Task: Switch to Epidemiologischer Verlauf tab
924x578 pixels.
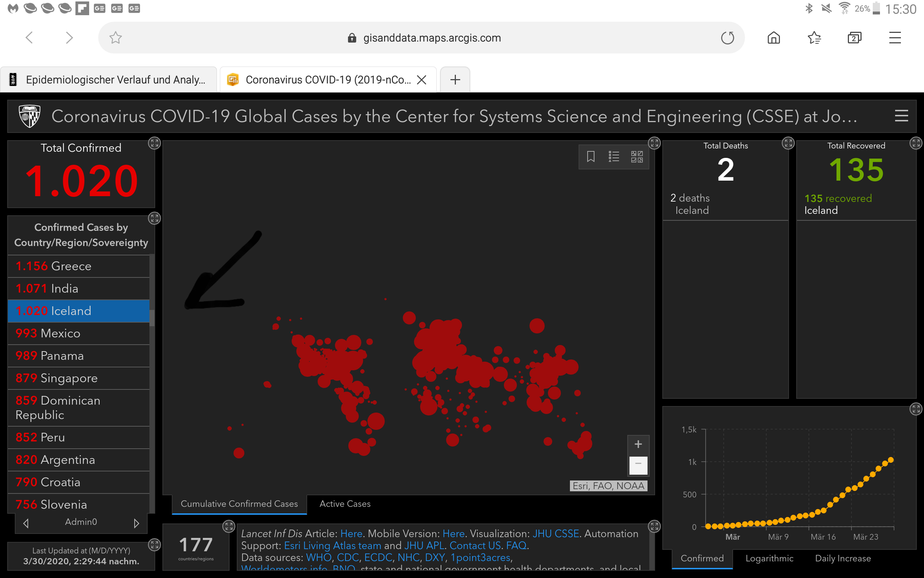Action: pyautogui.click(x=108, y=79)
